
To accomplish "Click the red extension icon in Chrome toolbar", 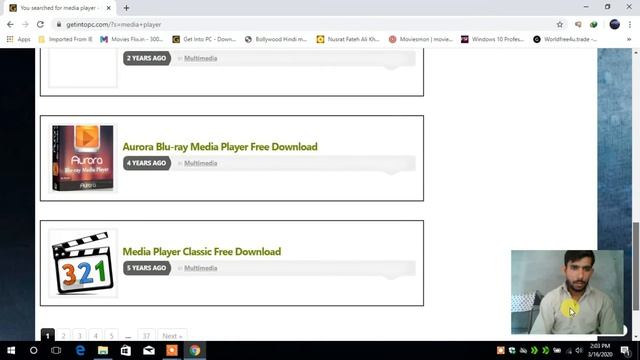I will coord(578,24).
